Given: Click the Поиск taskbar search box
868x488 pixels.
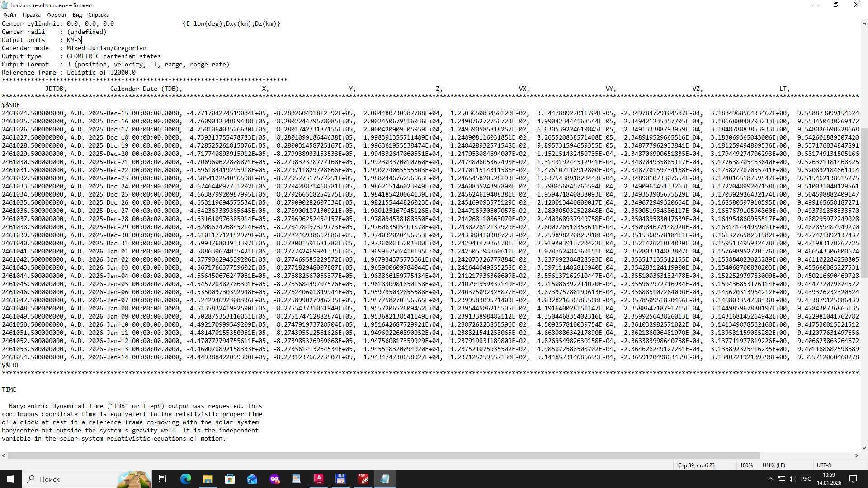Looking at the screenshot, I should [x=87, y=479].
